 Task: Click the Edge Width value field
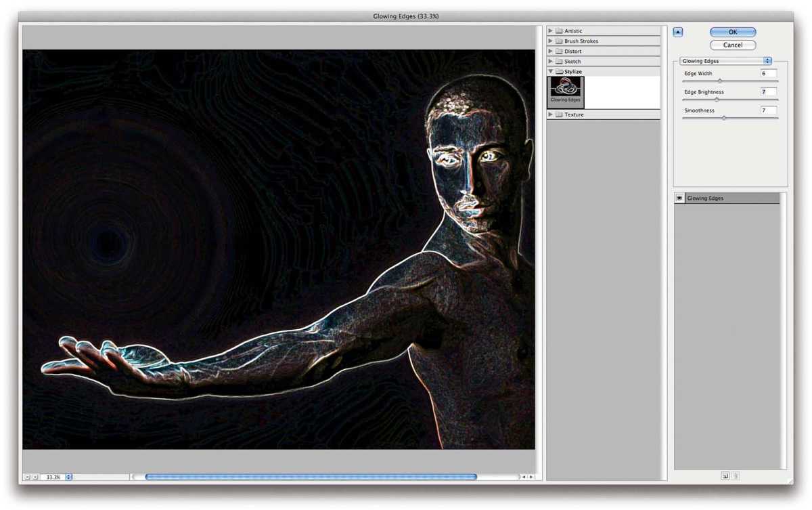point(769,73)
